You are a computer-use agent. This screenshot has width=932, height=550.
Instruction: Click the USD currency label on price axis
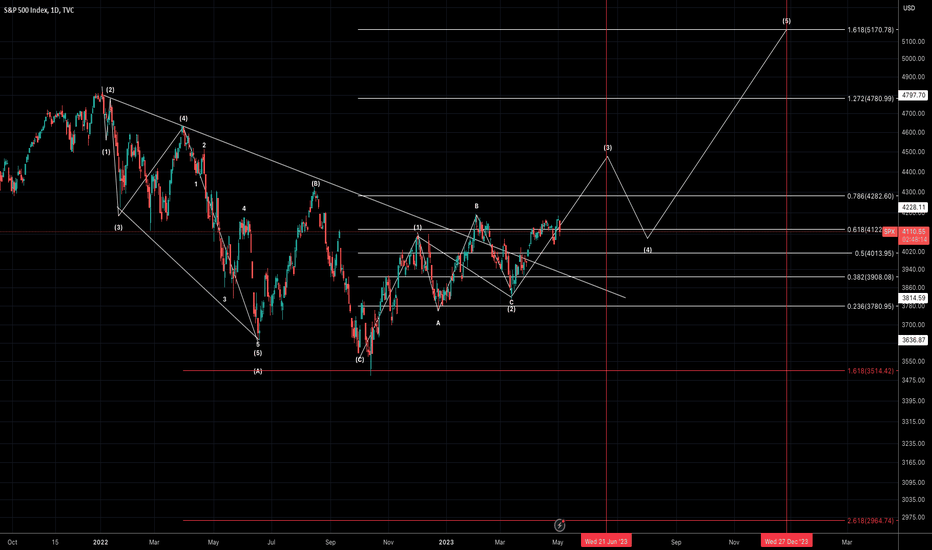(909, 8)
